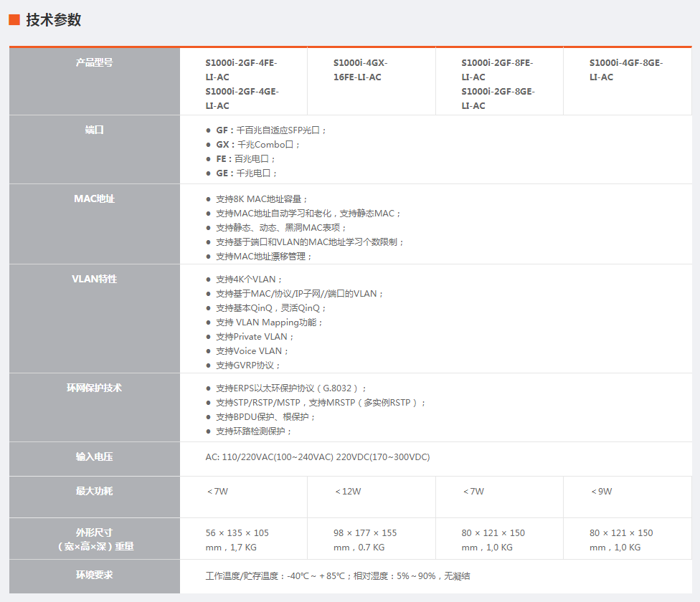Screen dimensions: 700x602
Task: Select the 产品型号 row header
Action: (95, 63)
